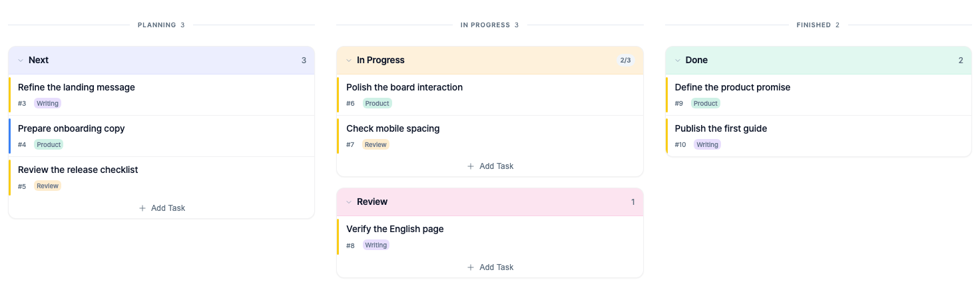Click the count 2 on Done column

point(961,61)
